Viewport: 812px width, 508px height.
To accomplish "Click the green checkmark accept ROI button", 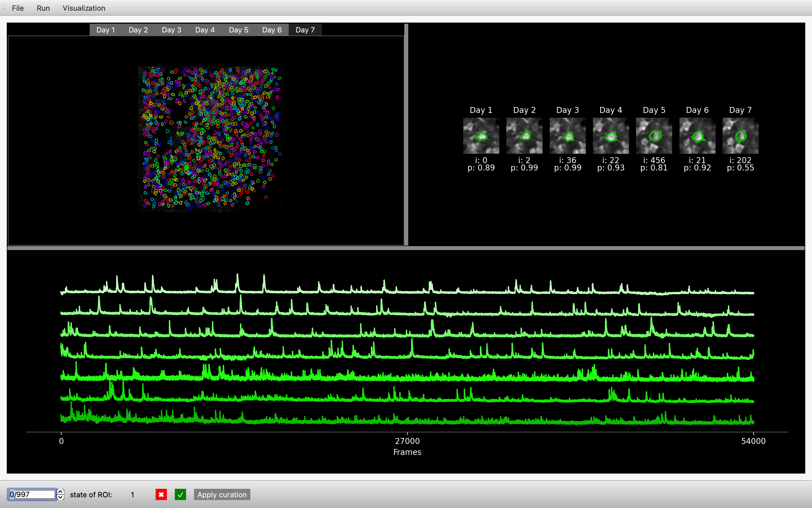I will [x=180, y=494].
